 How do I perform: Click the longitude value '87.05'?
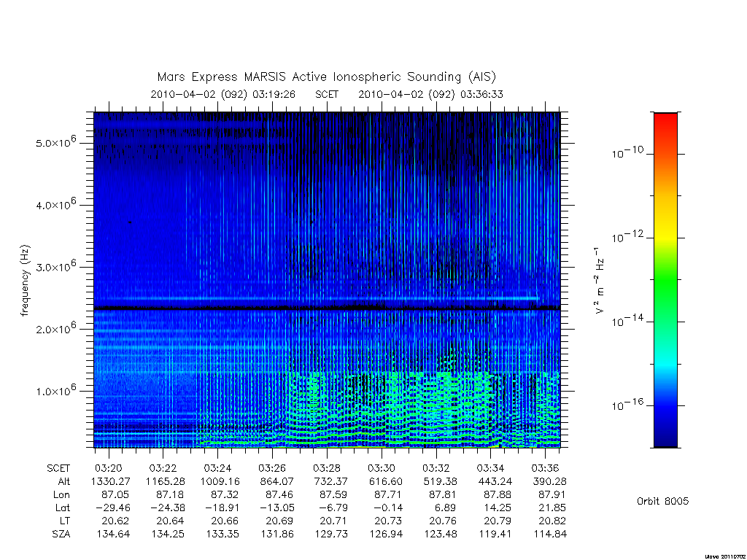pyautogui.click(x=115, y=495)
